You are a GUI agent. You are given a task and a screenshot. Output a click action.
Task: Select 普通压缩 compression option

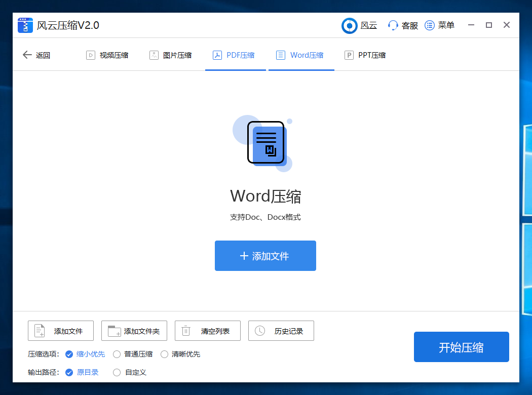coord(133,354)
